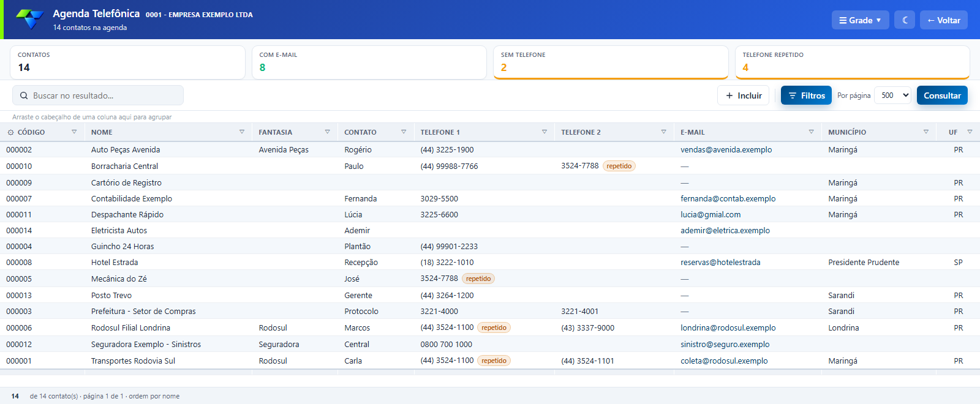980x404 pixels.
Task: Open the Filtros panel
Action: tap(806, 95)
